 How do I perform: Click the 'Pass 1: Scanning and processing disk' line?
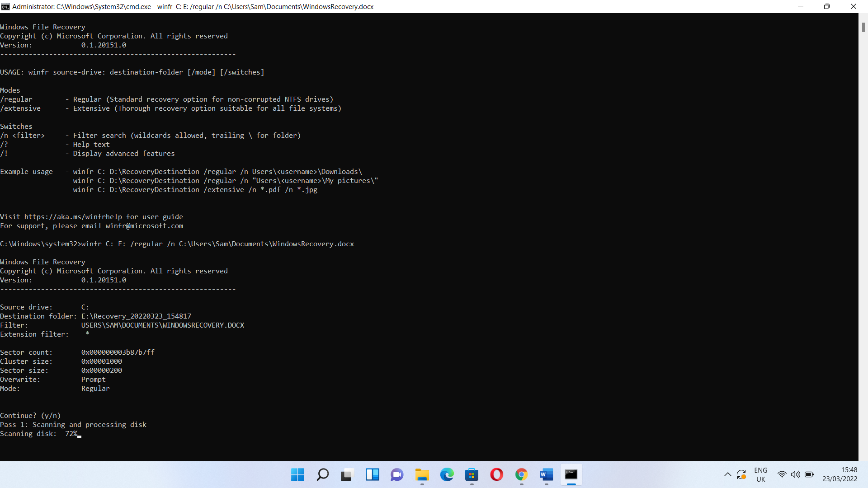tap(73, 425)
